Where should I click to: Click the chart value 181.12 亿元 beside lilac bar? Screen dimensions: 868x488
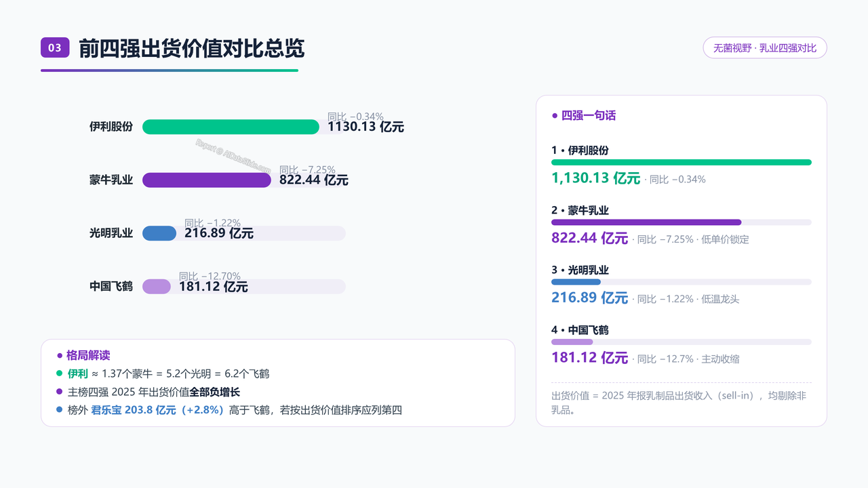click(x=214, y=287)
